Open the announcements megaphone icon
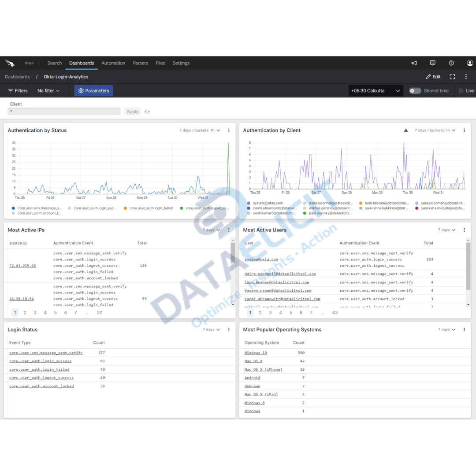The height and width of the screenshot is (476, 476). [413, 63]
